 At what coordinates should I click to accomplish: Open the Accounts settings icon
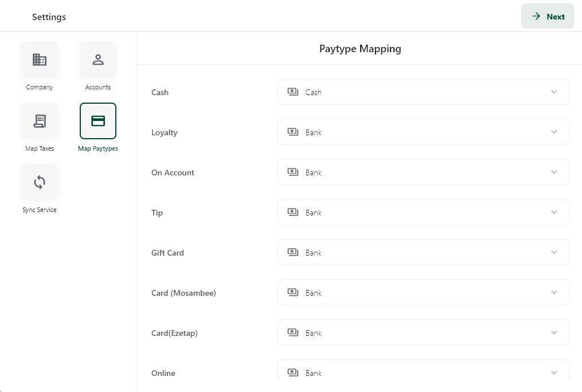click(98, 60)
